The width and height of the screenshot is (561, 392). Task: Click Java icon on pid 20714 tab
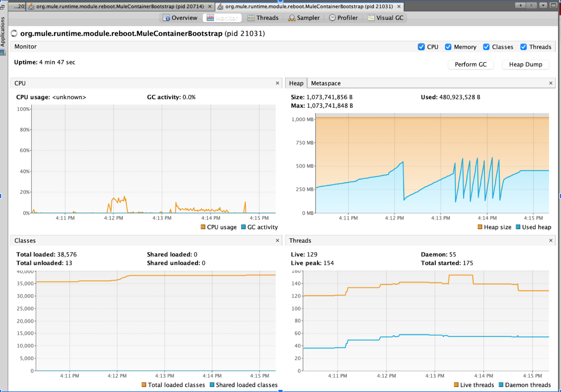click(31, 6)
